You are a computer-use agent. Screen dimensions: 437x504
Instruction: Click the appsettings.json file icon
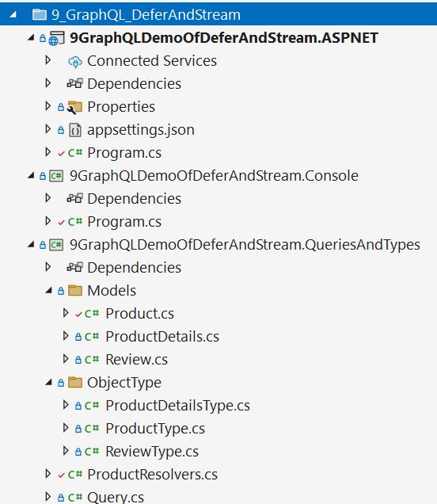click(x=75, y=130)
